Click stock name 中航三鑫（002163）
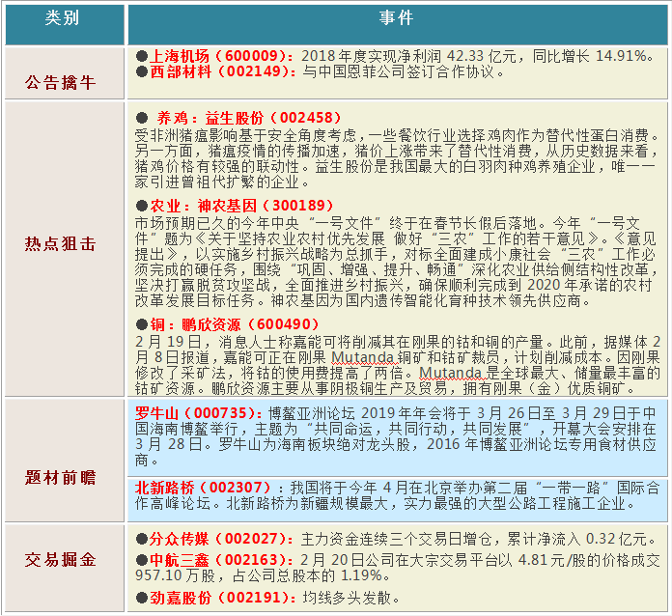 218,560
